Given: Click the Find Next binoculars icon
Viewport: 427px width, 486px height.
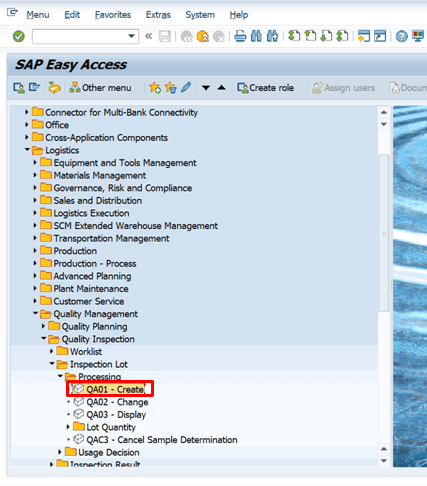Looking at the screenshot, I should pyautogui.click(x=272, y=36).
